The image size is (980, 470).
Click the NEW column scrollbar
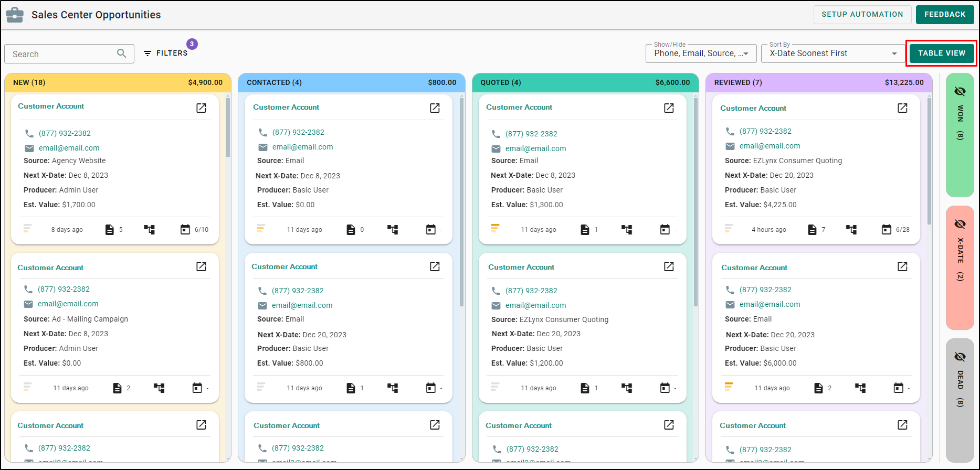click(228, 127)
